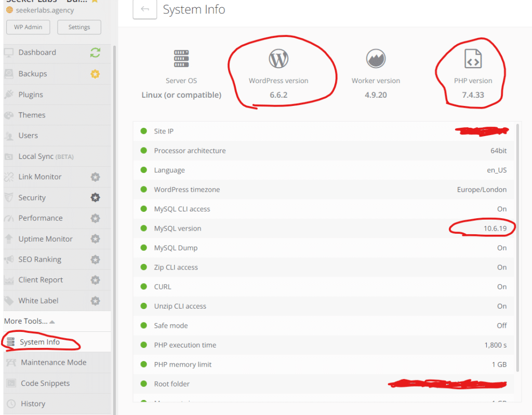Click the system info list scrollbar
532x415 pixels.
pos(517,248)
